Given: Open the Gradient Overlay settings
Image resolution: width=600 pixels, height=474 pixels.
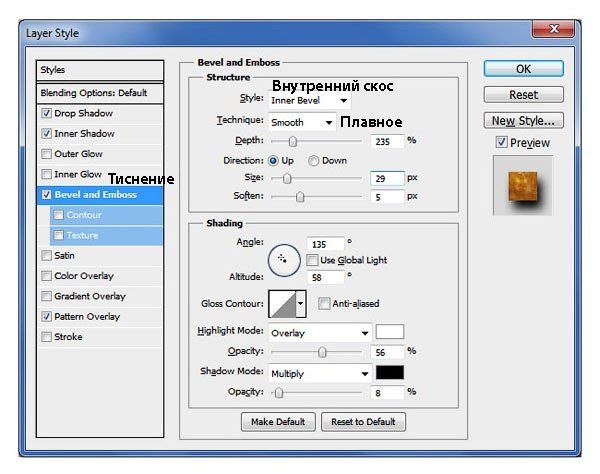Looking at the screenshot, I should pyautogui.click(x=90, y=296).
